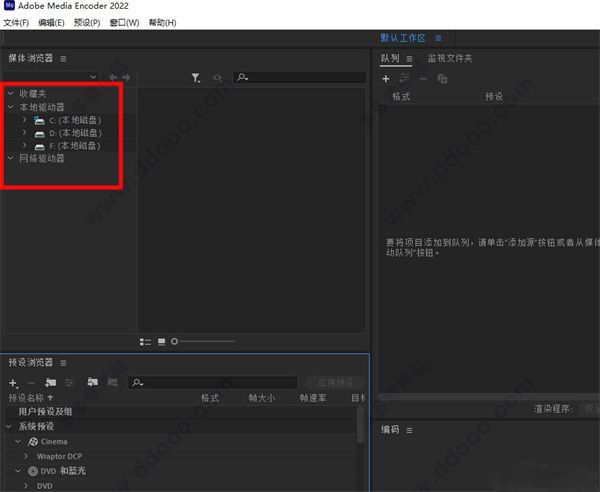Screen dimensions: 600x492
Task: Click the Preset Browser 格式 column header
Action: click(x=210, y=398)
